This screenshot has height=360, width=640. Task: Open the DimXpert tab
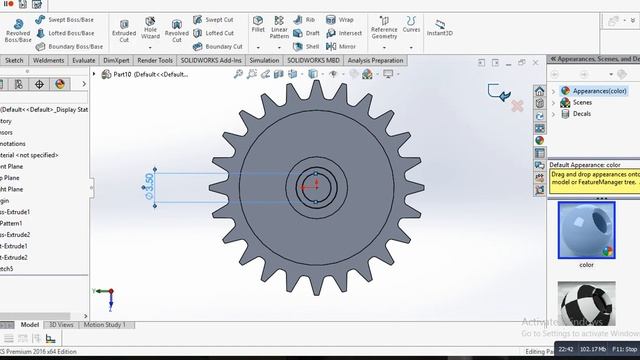(116, 60)
